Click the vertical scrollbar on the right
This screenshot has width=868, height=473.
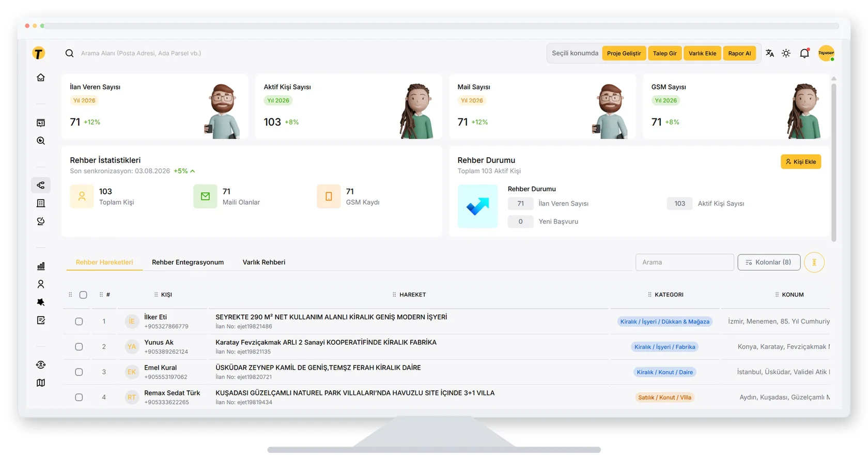click(x=833, y=160)
